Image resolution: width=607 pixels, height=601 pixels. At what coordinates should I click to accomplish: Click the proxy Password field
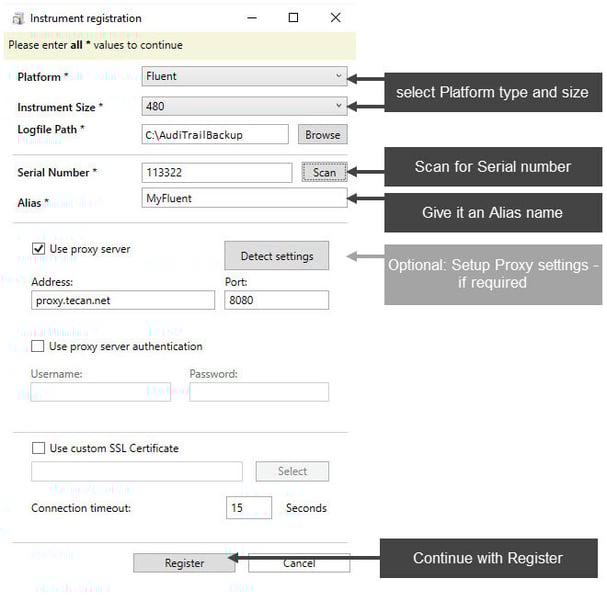259,392
